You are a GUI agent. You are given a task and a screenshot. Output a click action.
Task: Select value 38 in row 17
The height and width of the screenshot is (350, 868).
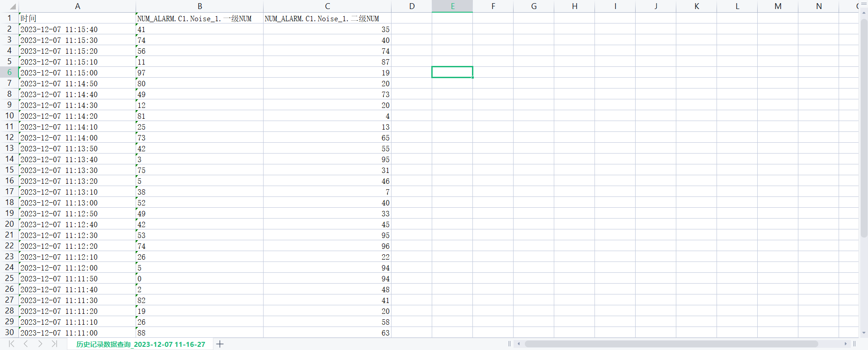pos(200,191)
